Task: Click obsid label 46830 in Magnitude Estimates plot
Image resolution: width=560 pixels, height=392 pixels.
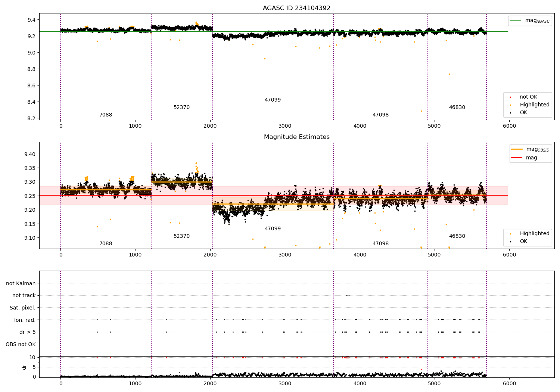Action: 457,236
